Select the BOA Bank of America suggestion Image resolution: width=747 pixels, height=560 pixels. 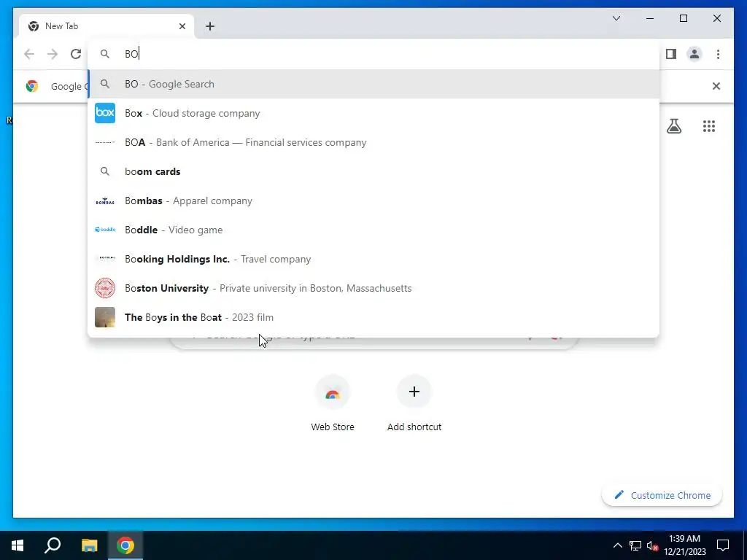tap(373, 142)
